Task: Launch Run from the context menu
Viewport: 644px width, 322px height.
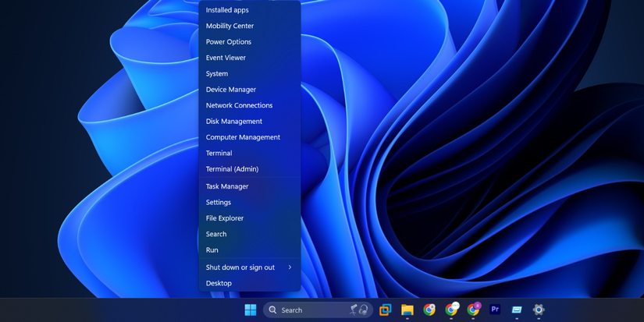Action: coord(212,250)
